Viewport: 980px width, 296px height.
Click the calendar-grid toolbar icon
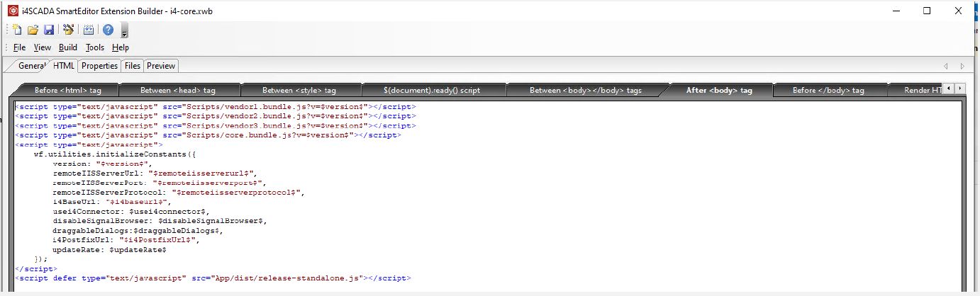tap(89, 30)
